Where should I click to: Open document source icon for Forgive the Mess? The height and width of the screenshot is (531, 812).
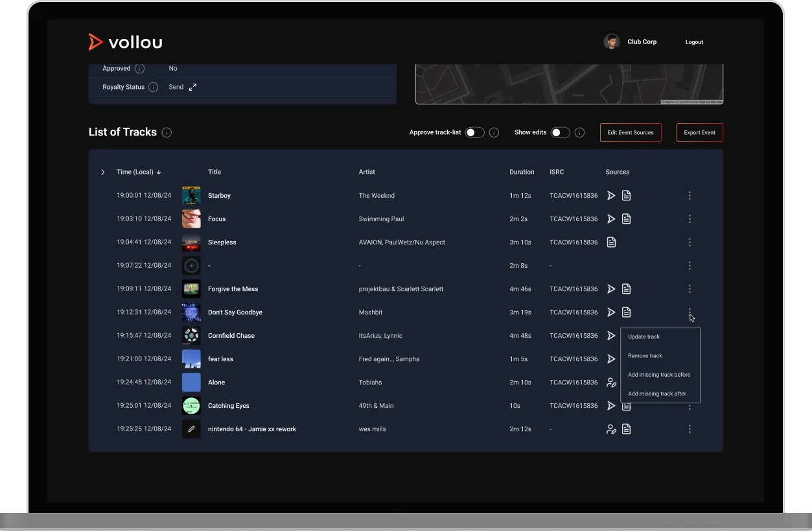pos(626,289)
